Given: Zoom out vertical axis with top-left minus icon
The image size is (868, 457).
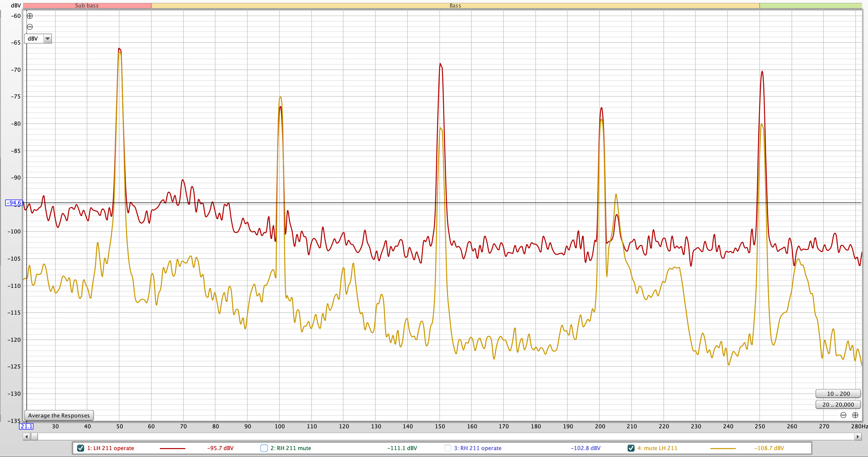Looking at the screenshot, I should coord(30,27).
